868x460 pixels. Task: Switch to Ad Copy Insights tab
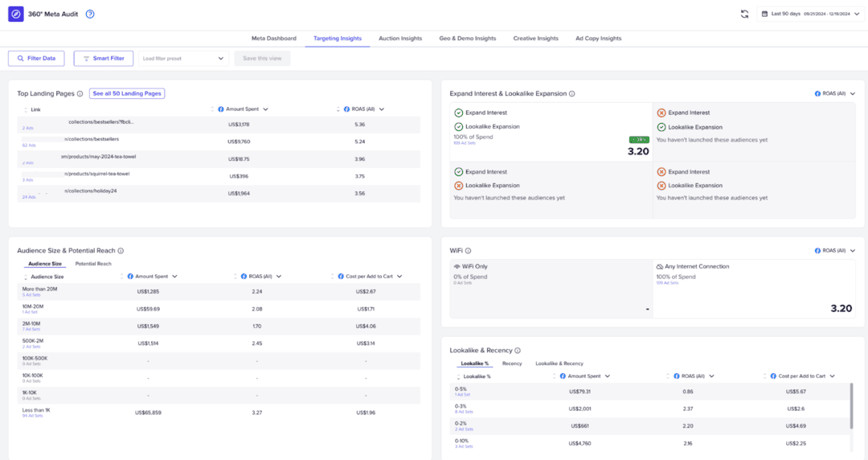click(599, 39)
